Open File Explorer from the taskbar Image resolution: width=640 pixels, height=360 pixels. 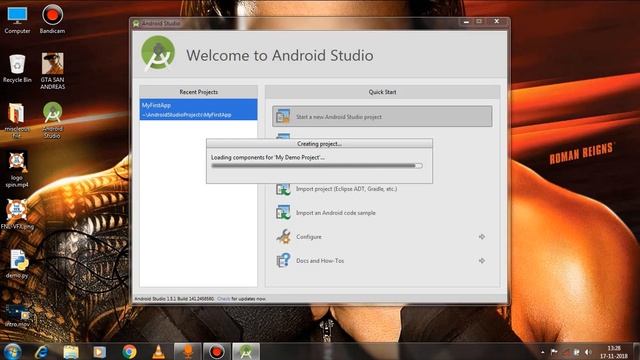[x=71, y=352]
